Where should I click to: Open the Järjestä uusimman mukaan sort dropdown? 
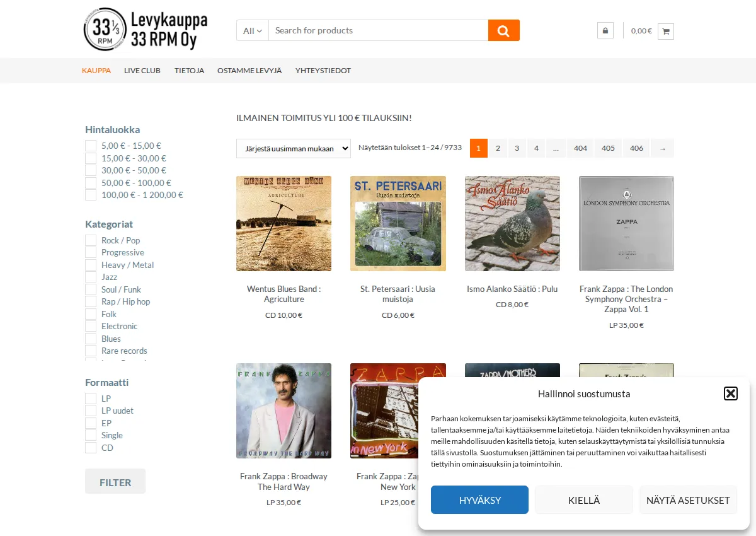(294, 148)
